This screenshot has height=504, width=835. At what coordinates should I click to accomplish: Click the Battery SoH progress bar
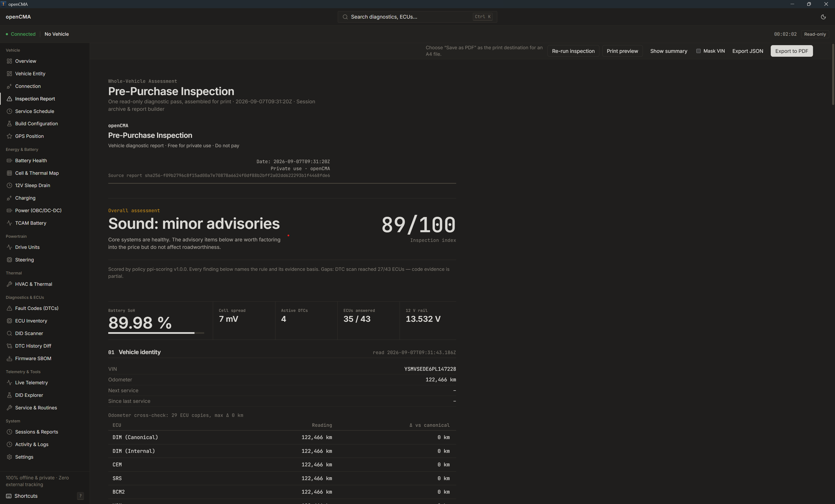tap(156, 333)
